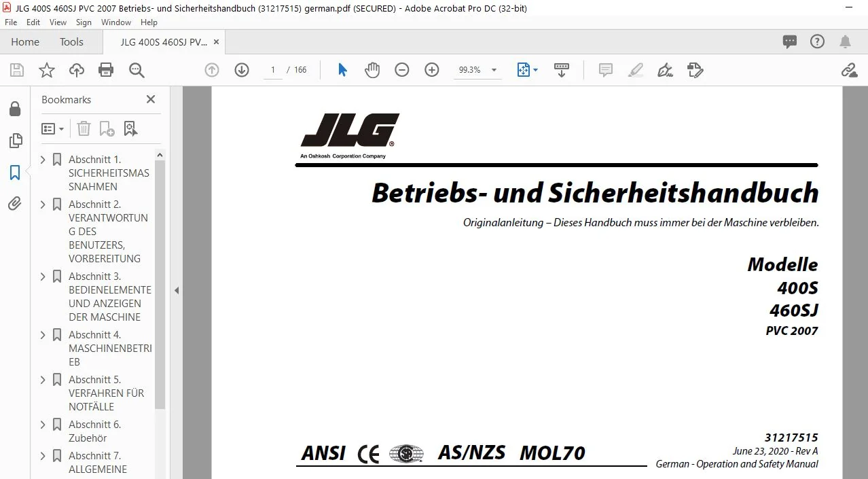The height and width of the screenshot is (479, 868).
Task: Open the stamp/redact edit tool
Action: coord(695,70)
